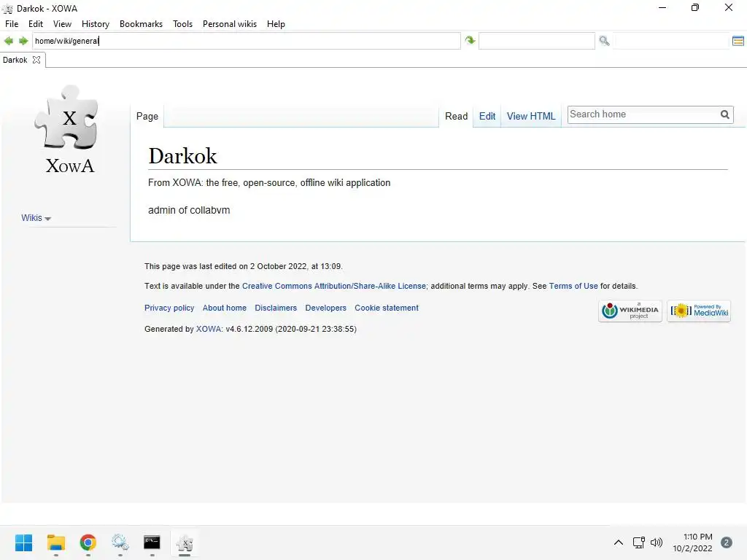Expand the Wikis sidebar dropdown

point(36,217)
